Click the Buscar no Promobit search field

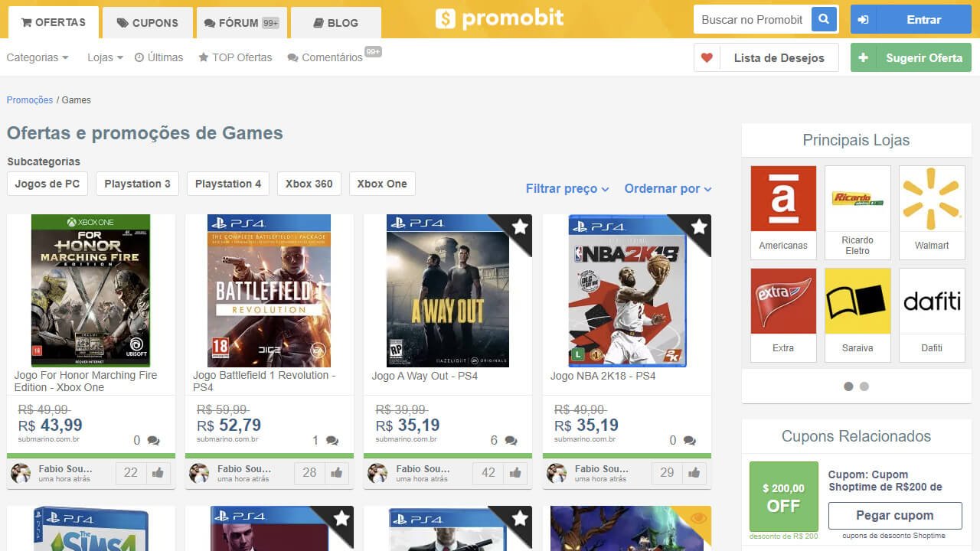pyautogui.click(x=752, y=19)
